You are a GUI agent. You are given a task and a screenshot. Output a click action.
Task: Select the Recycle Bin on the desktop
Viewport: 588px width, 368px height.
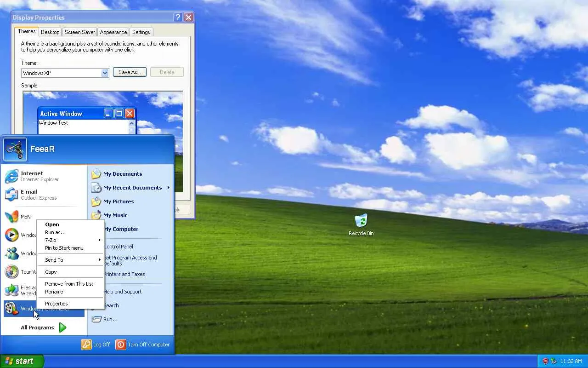[x=361, y=224]
